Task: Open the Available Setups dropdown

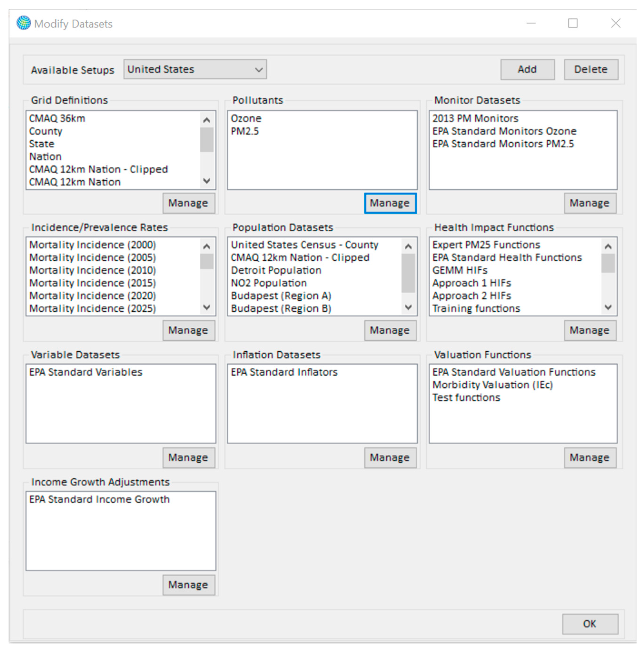Action: pos(195,70)
